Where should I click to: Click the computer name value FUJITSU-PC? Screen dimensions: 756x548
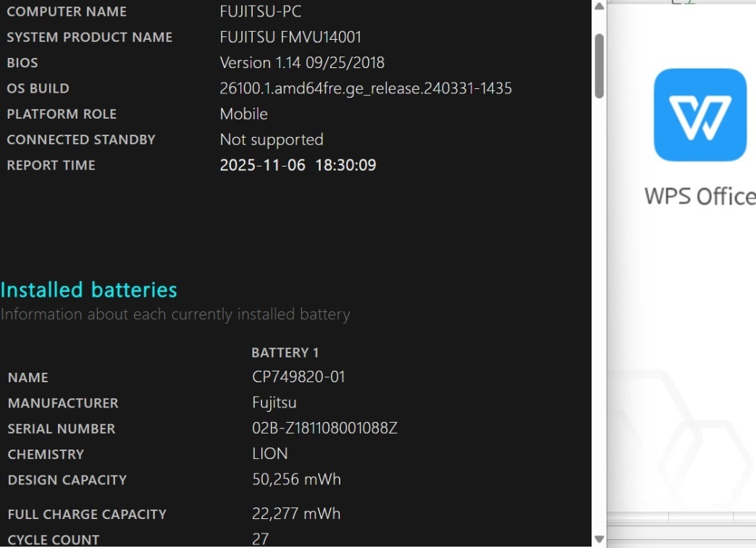[x=261, y=11]
